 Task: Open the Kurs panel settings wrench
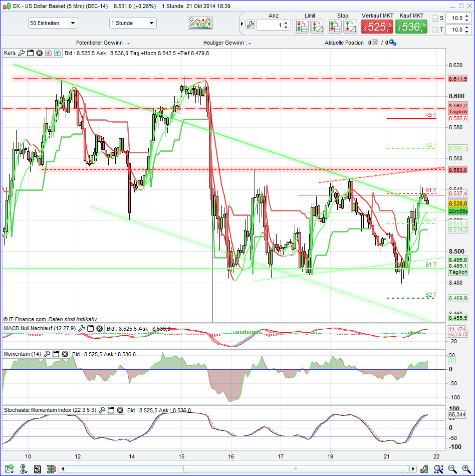[x=21, y=53]
